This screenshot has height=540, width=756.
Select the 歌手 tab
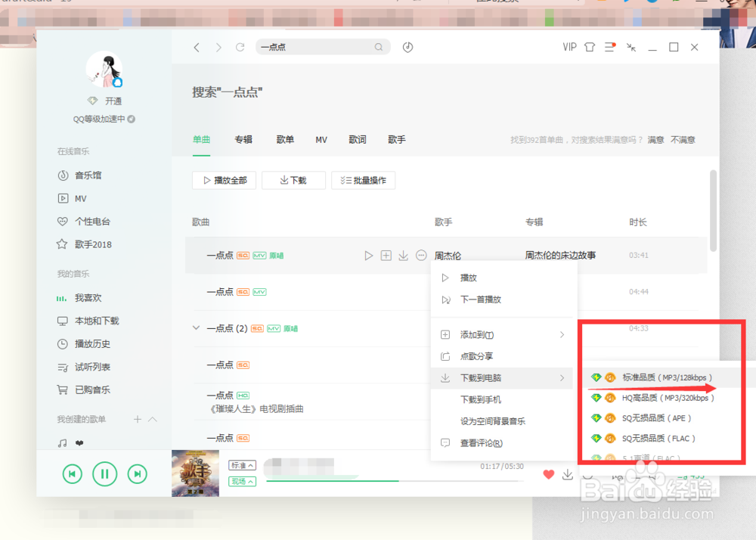tap(397, 140)
